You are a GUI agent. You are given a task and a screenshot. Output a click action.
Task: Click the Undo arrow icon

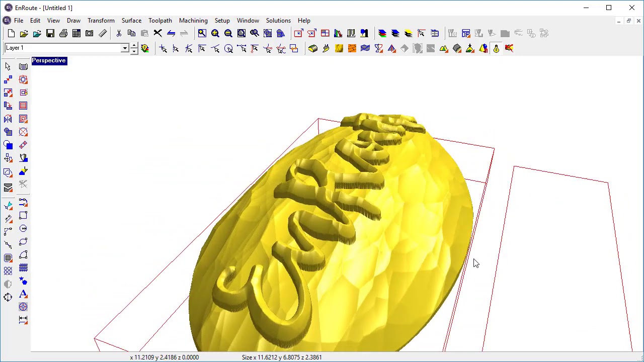171,33
